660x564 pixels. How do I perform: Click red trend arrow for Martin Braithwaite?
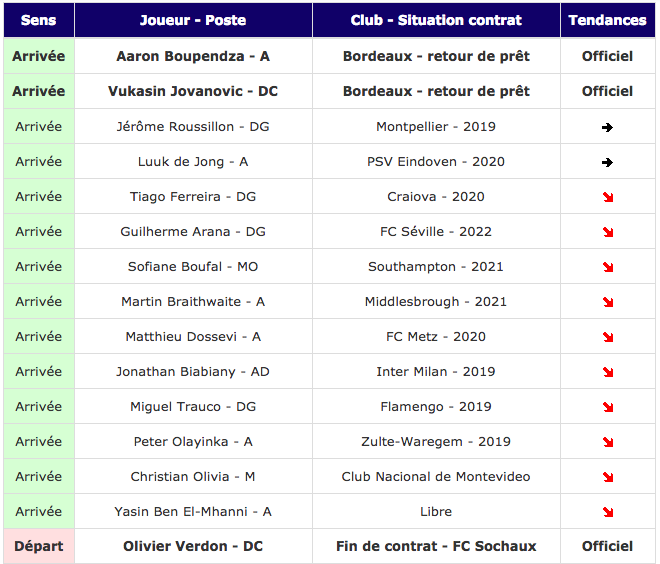pos(607,302)
